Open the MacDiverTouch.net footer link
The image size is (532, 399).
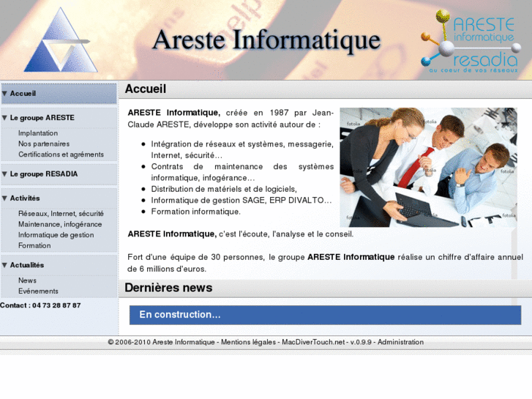pyautogui.click(x=313, y=342)
